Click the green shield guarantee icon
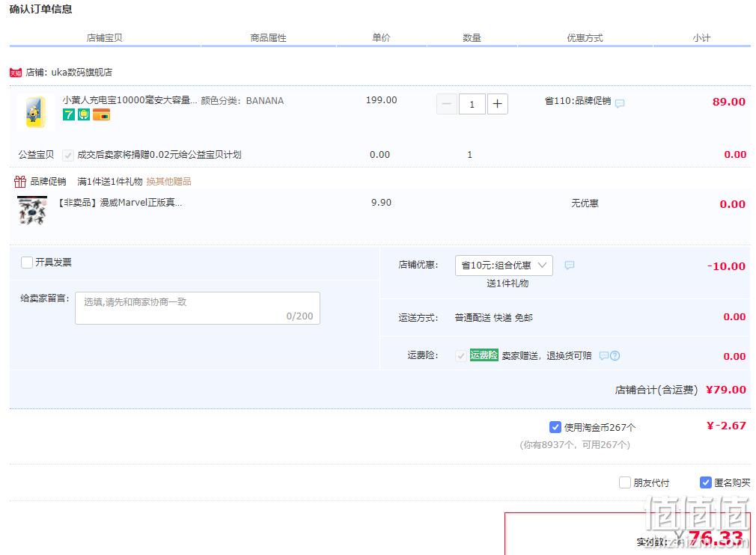Screen dimensions: 756x555 (84, 114)
